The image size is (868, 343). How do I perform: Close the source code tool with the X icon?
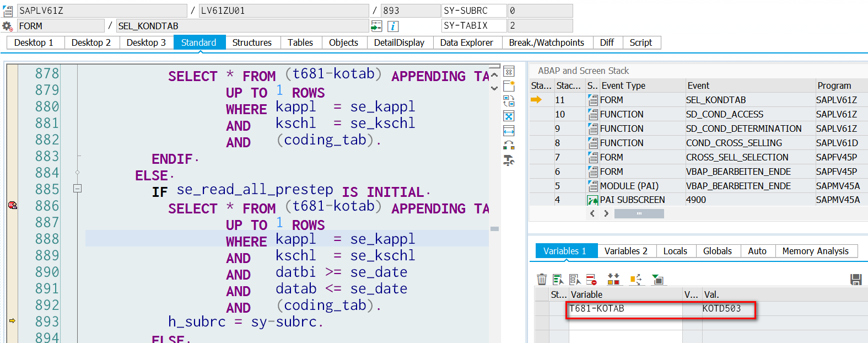[x=509, y=72]
